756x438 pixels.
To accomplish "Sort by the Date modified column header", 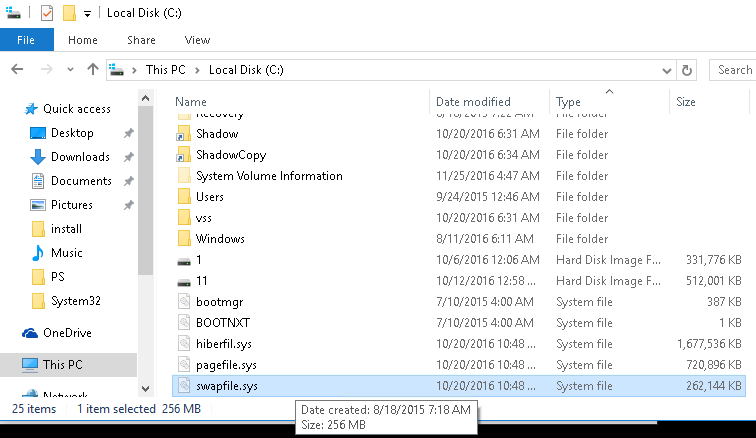I will pos(473,102).
